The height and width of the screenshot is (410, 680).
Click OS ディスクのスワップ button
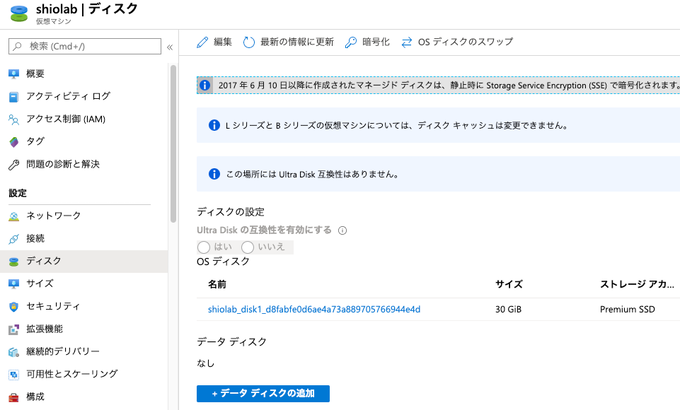point(457,42)
